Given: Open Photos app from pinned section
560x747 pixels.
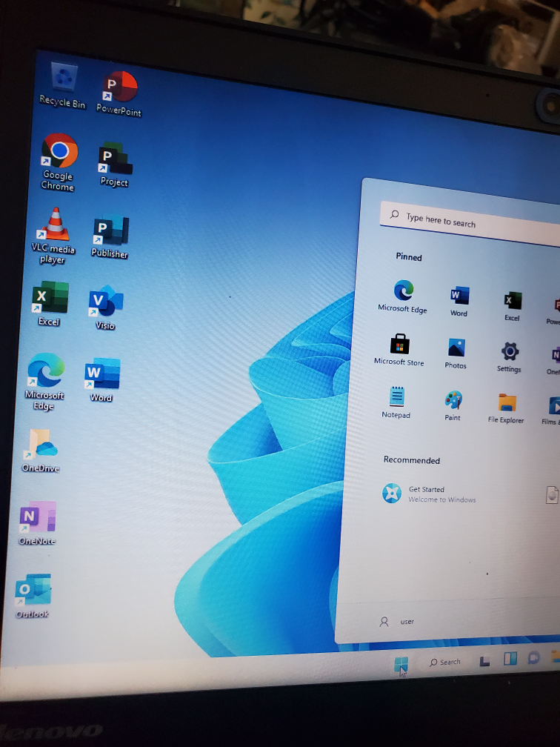Looking at the screenshot, I should pos(456,348).
